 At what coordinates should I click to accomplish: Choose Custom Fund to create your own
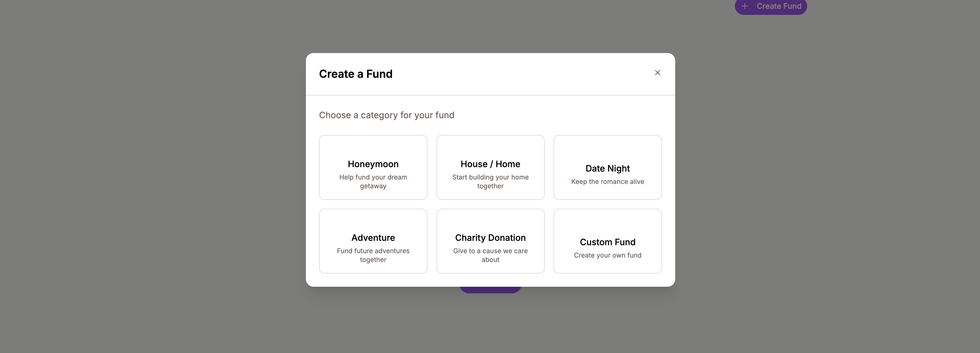coord(607,241)
